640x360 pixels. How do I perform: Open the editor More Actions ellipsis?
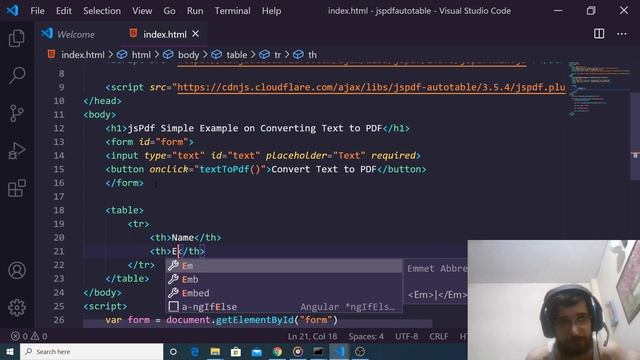click(622, 34)
